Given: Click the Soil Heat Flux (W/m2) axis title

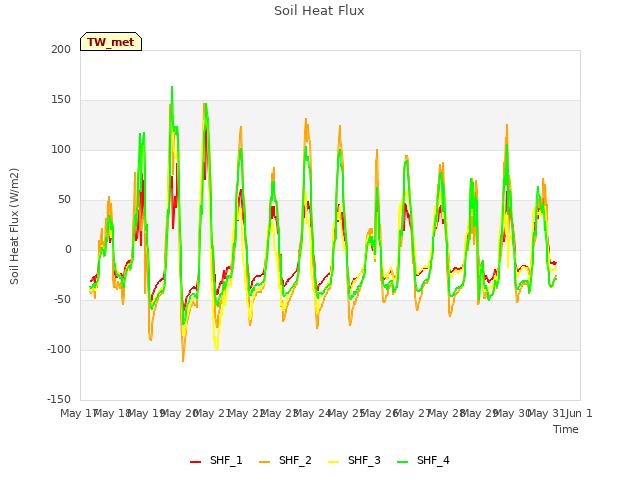Looking at the screenshot, I should (14, 226).
